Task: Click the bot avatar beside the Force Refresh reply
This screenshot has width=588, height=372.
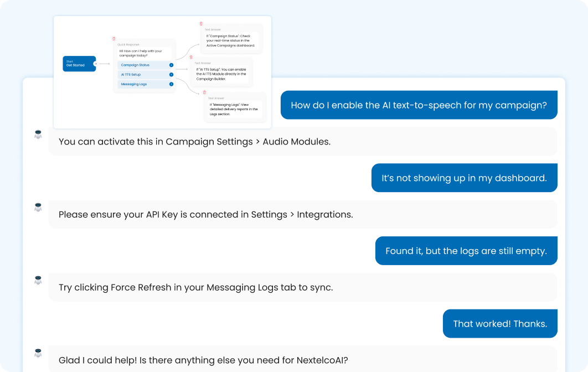Action: (38, 280)
